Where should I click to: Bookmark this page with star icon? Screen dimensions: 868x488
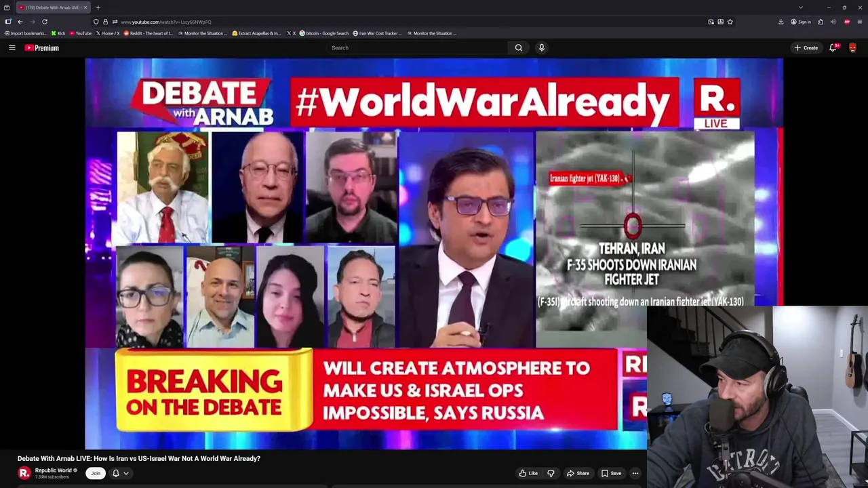click(x=730, y=22)
